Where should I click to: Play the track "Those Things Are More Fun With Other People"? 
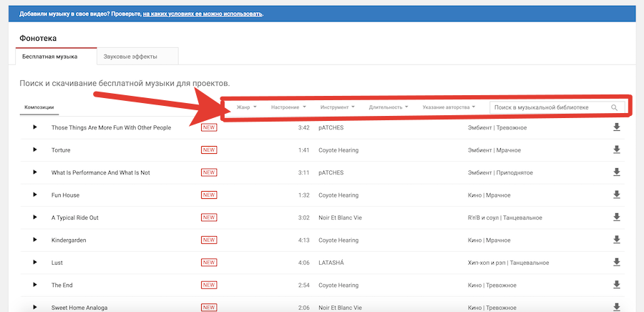pyautogui.click(x=34, y=127)
